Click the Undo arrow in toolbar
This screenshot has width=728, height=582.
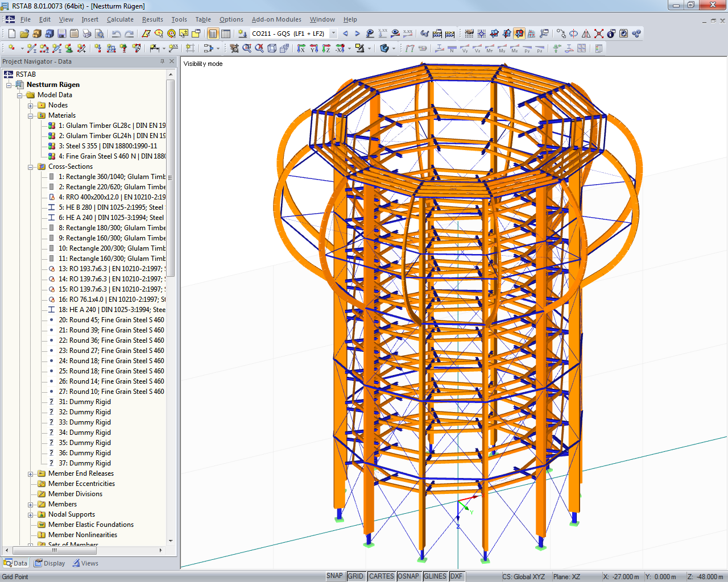pos(117,34)
